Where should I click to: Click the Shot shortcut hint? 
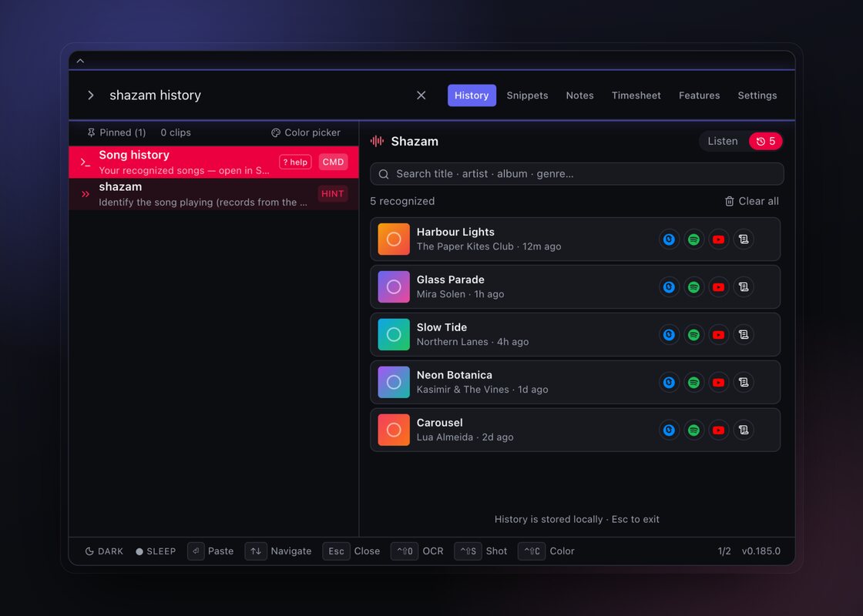pos(481,551)
